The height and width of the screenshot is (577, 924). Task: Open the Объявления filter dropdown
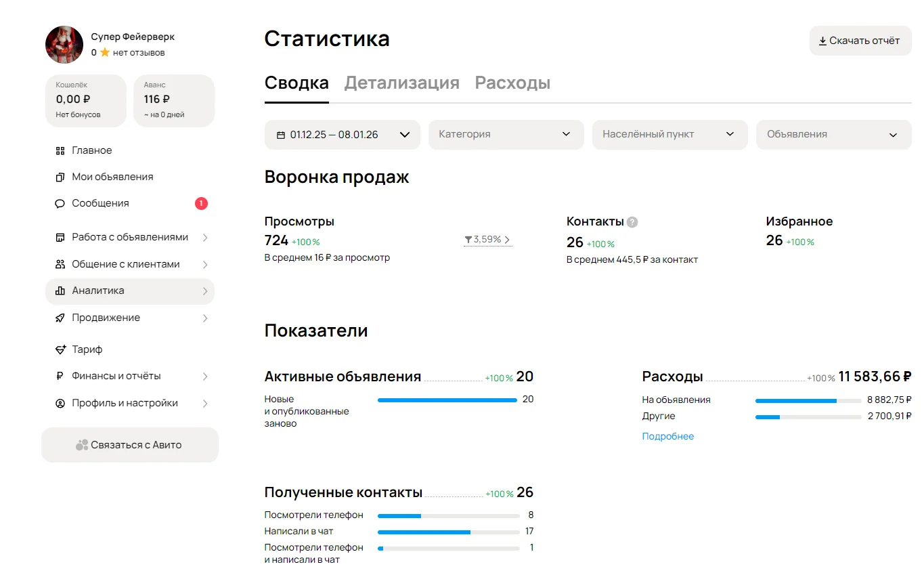tap(834, 135)
